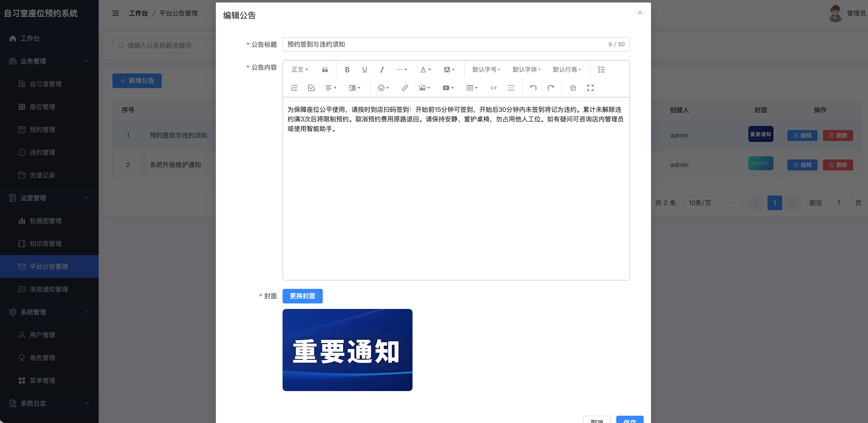Screen dimensions: 868x423
Task: Redo the last edit
Action: (550, 88)
